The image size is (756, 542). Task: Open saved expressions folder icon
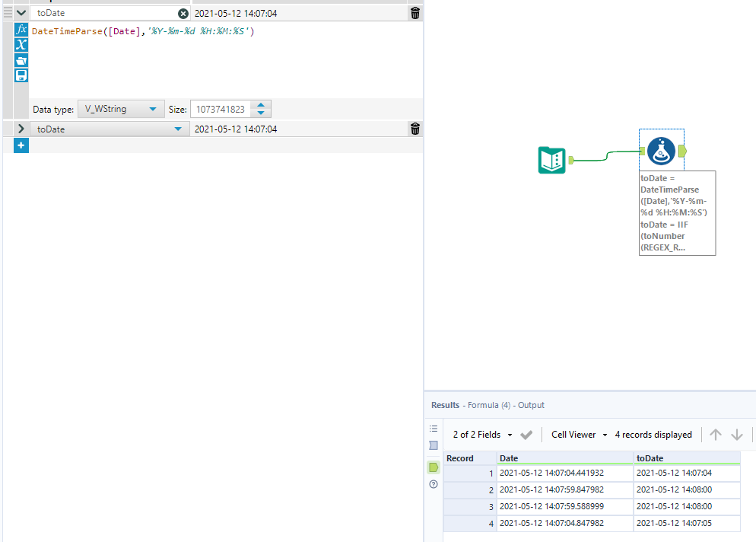click(21, 60)
